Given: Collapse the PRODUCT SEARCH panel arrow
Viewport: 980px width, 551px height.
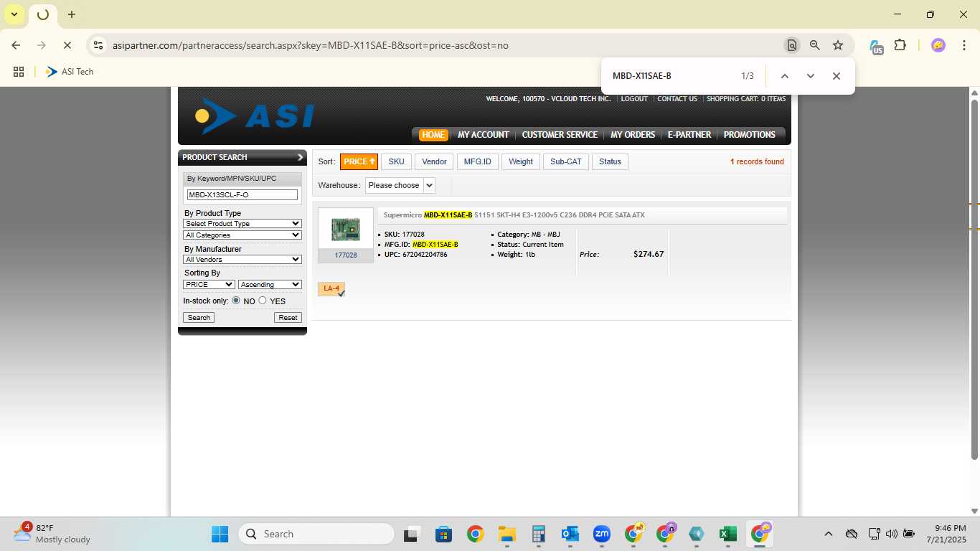Looking at the screenshot, I should coord(300,157).
